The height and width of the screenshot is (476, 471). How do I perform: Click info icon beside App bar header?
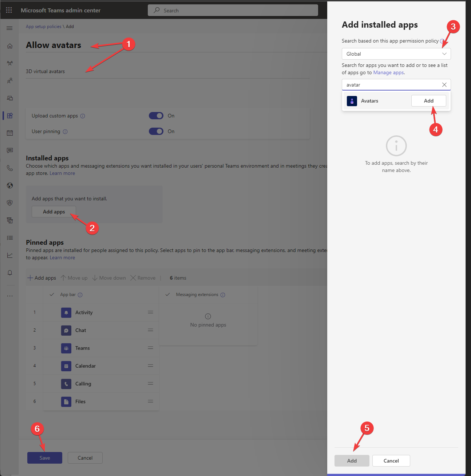coord(80,295)
